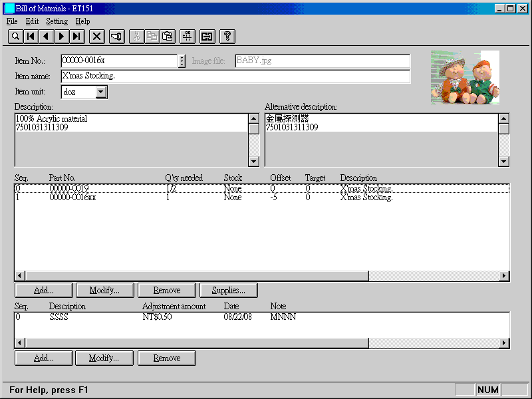Screen dimensions: 532x399
Task: Click the Item No. input field
Action: tap(119, 61)
